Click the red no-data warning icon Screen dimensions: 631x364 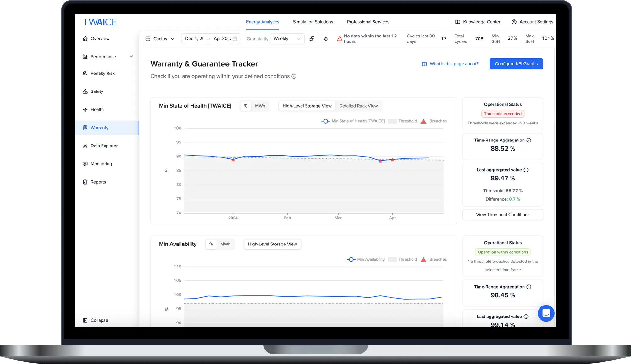[x=340, y=39]
